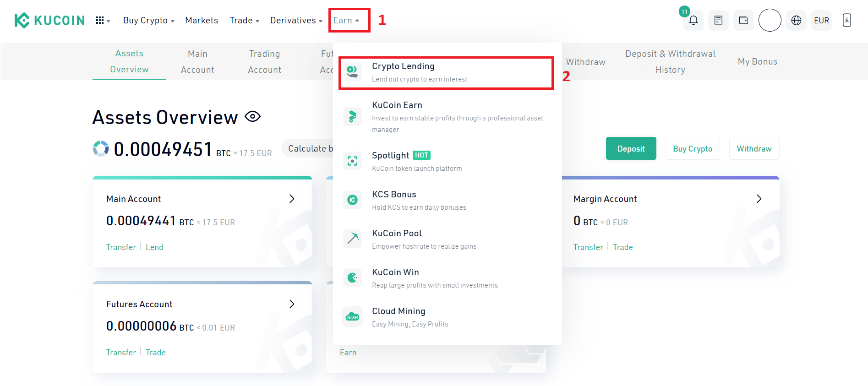Click the Spotlight icon

coord(352,161)
